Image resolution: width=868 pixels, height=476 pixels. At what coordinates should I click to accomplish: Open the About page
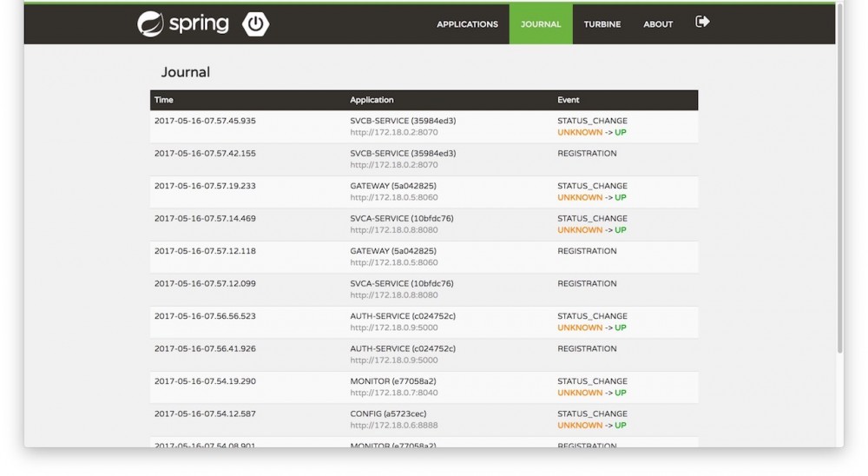pos(658,24)
